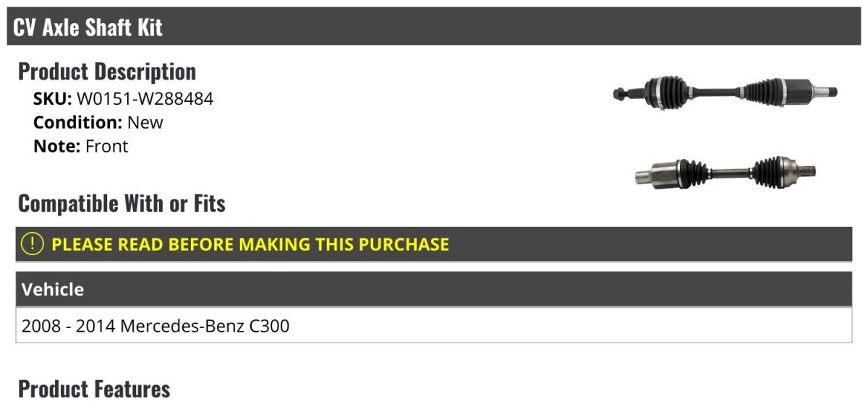This screenshot has height=409, width=868.
Task: Click the Product Description heading
Action: (107, 71)
